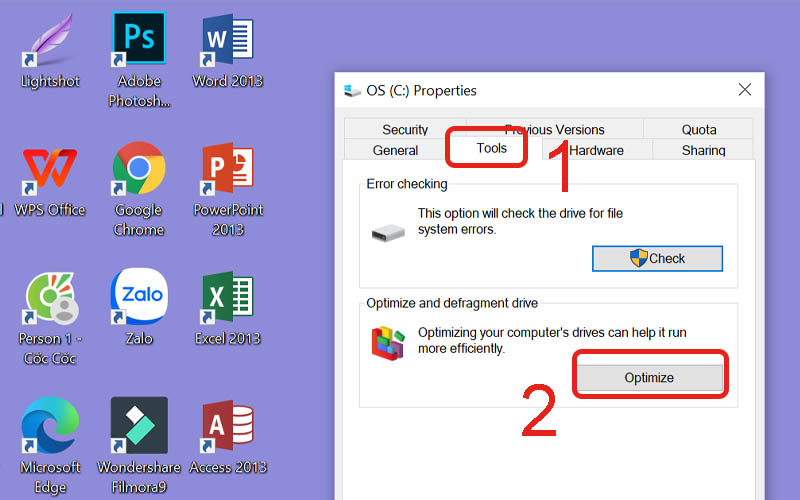The height and width of the screenshot is (500, 800).
Task: Go to the Sharing tab
Action: [x=703, y=150]
